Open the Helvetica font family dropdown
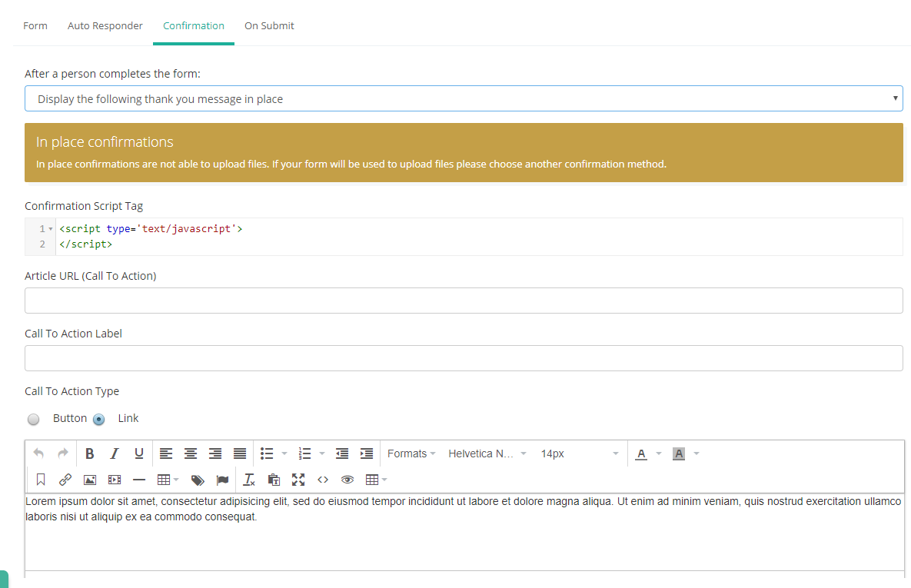Screen dimensions: 911x588 [487, 453]
